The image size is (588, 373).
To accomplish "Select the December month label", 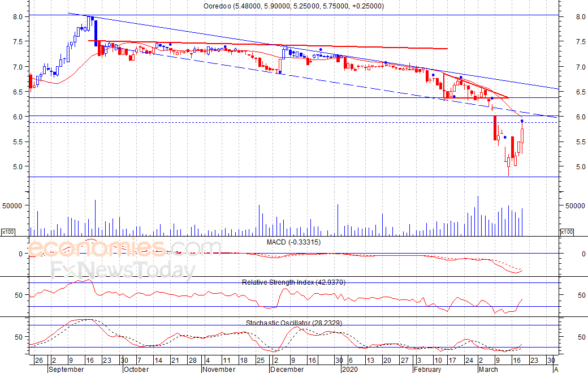I will pyautogui.click(x=287, y=369).
